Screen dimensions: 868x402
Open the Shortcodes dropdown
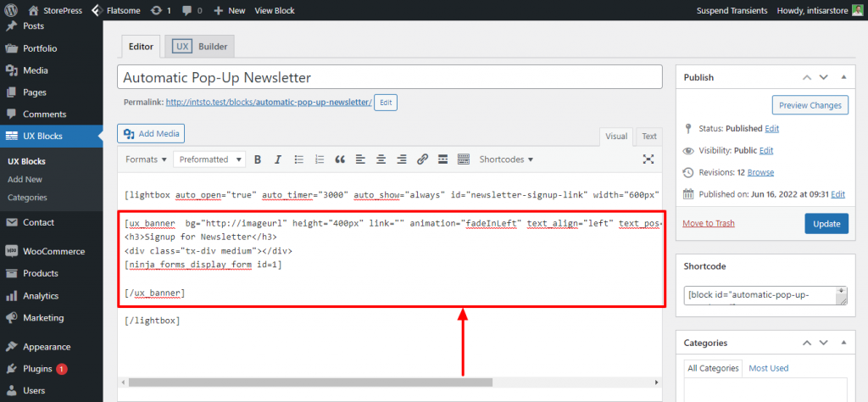pyautogui.click(x=506, y=159)
